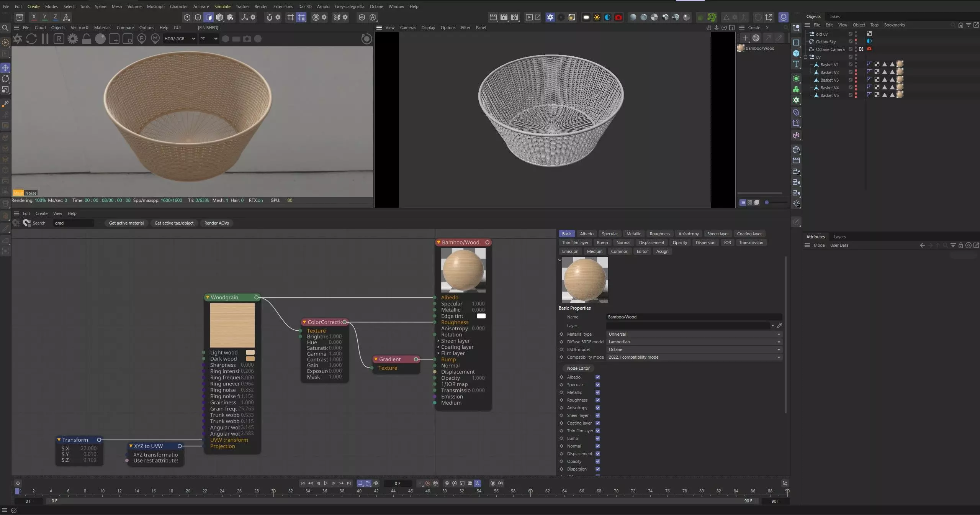Click the Octane render settings gear icon
This screenshot has height=515, width=980.
72,39
